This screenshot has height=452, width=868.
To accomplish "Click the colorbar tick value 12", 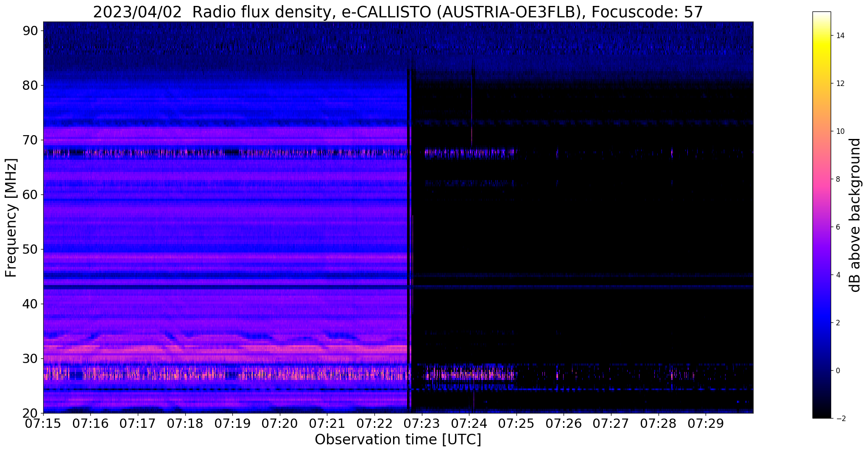I will tap(840, 83).
